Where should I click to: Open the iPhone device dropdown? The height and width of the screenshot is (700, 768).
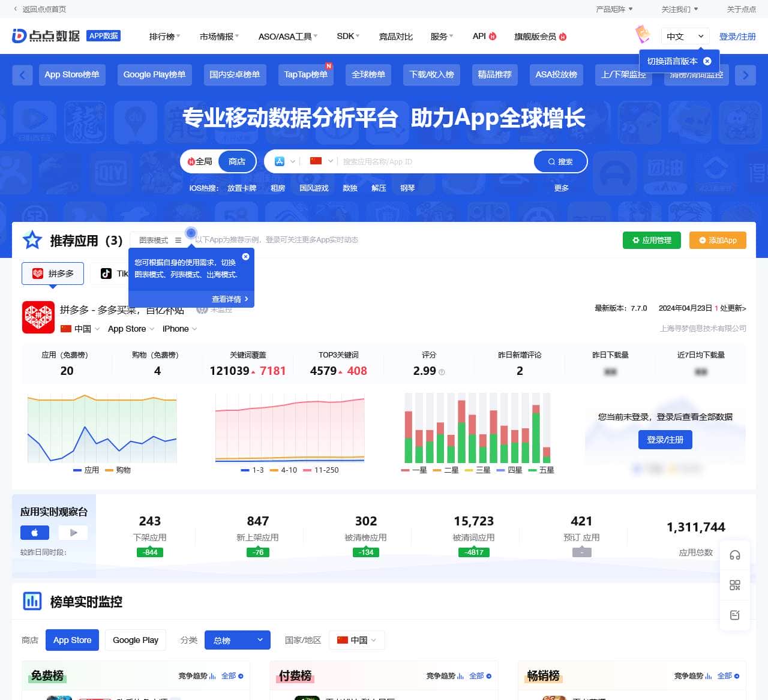click(x=179, y=329)
